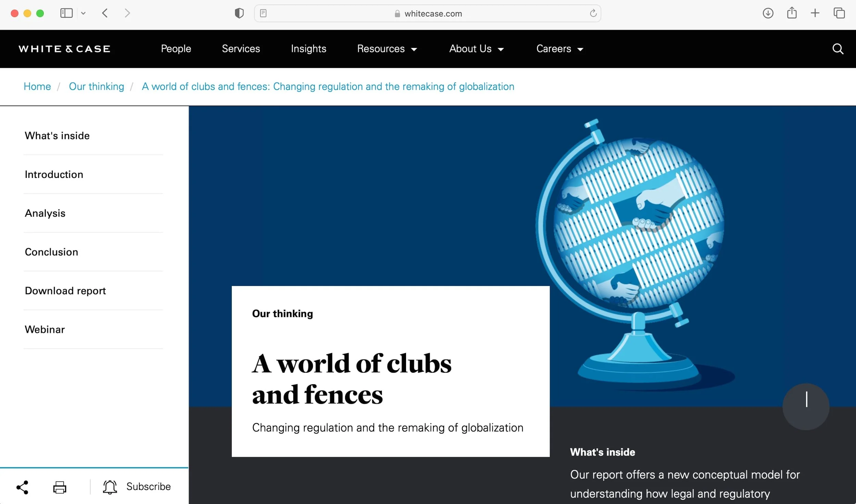Toggle Safari sidebar icon

pos(66,13)
